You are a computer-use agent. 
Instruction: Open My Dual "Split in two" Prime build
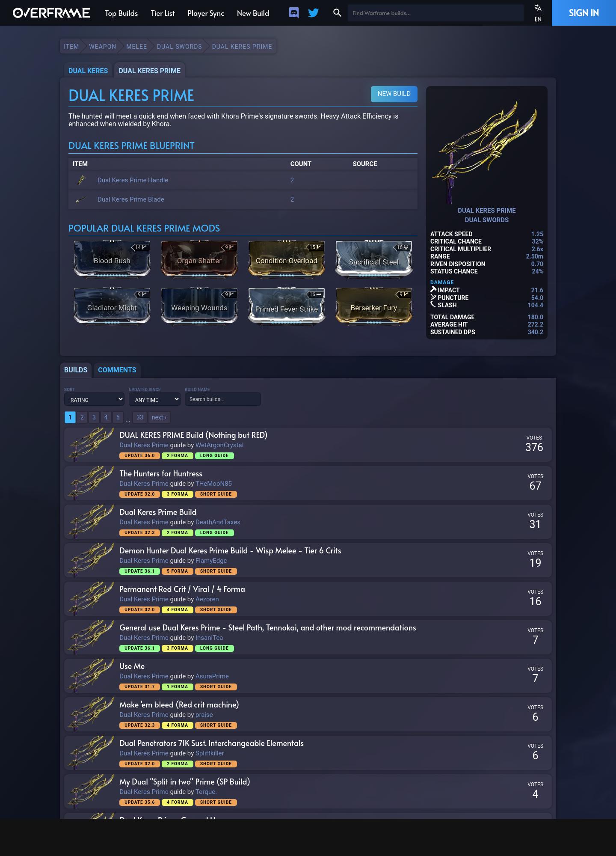(185, 782)
